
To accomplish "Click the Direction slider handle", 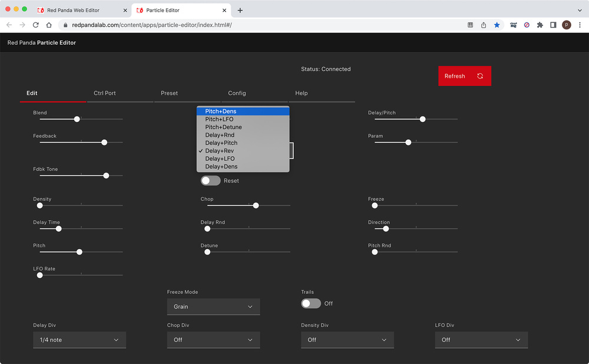I will coord(386,229).
